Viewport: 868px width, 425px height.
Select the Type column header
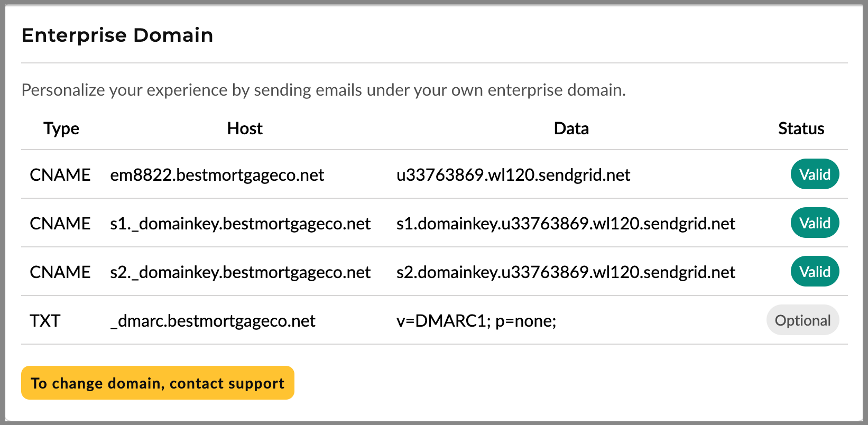point(61,128)
